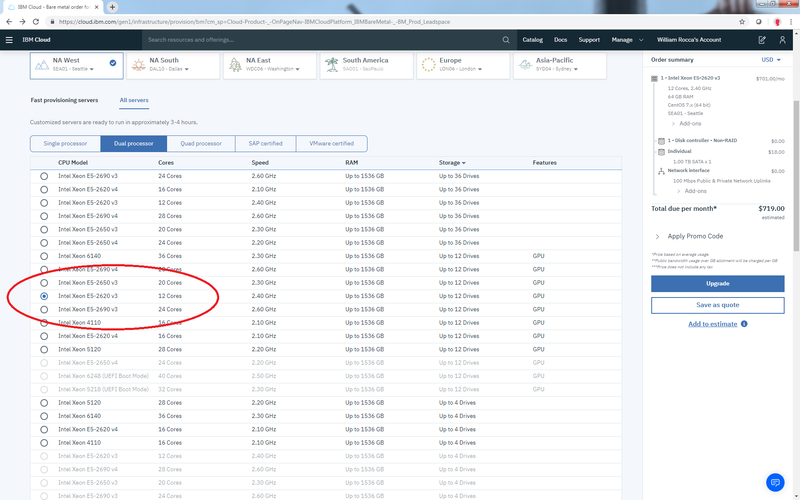This screenshot has width=800, height=500.
Task: Select the Single processor tab
Action: pyautogui.click(x=65, y=144)
